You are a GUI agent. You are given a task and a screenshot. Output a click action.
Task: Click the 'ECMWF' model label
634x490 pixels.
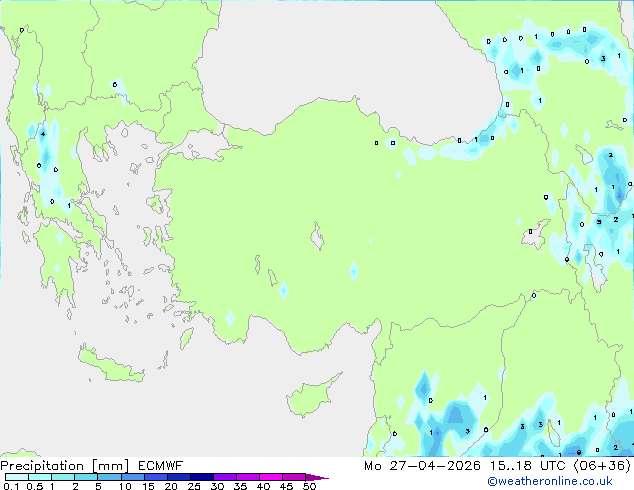click(161, 466)
